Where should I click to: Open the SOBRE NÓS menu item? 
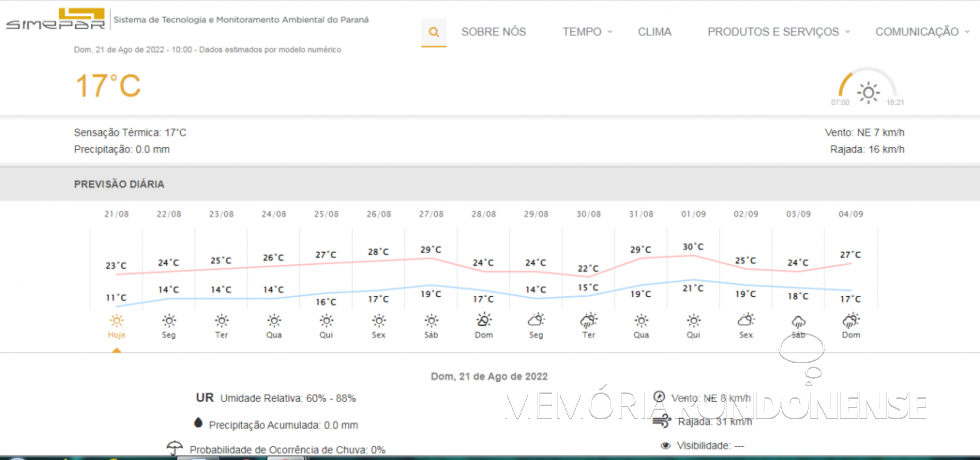pos(493,32)
